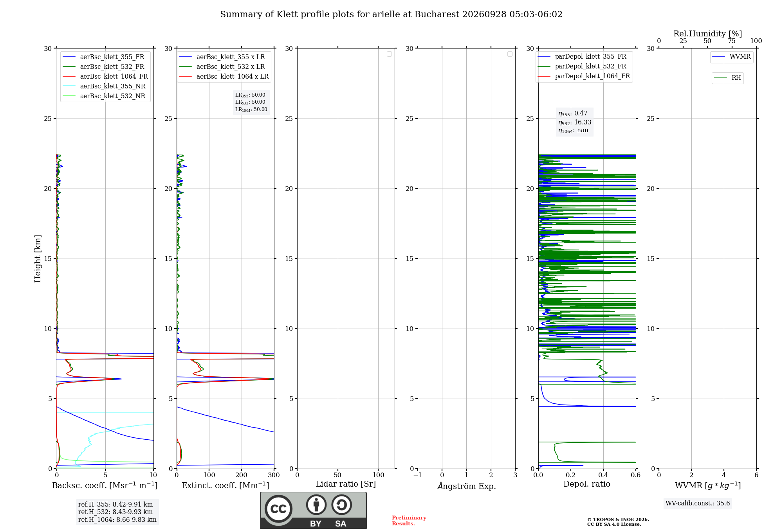Click the Depol. ratio axis label
This screenshot has width=783, height=532.
tap(587, 484)
